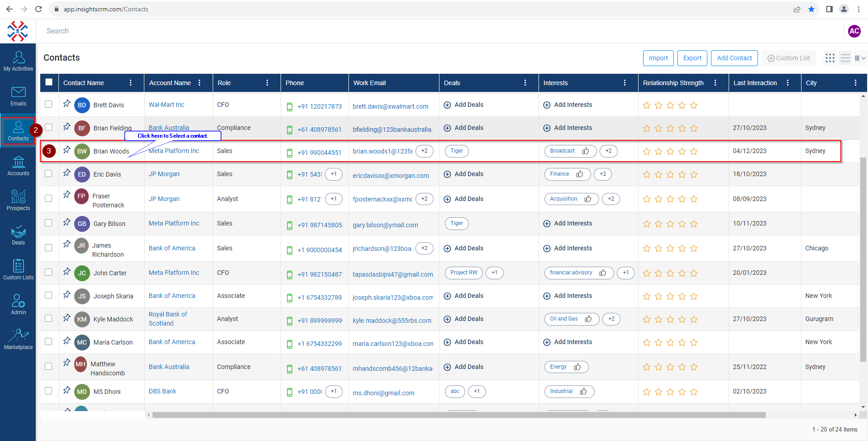Click Add Contact button
Screen dimensions: 868x441
(x=734, y=58)
